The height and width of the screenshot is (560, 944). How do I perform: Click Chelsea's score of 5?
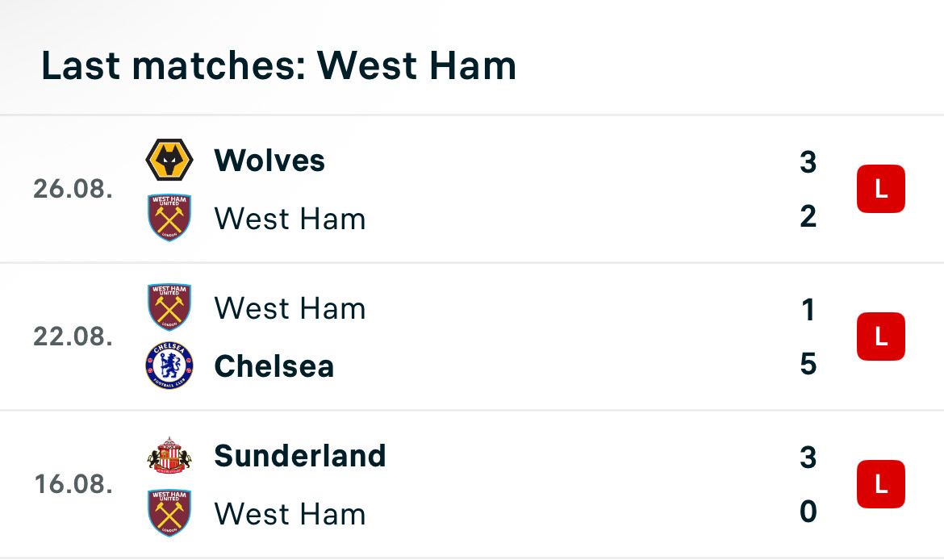[x=808, y=364]
